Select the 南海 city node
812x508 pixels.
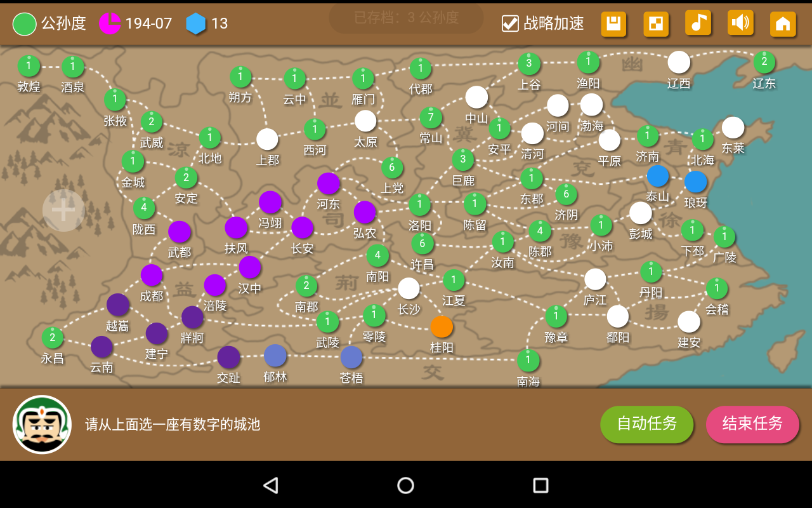coord(528,361)
